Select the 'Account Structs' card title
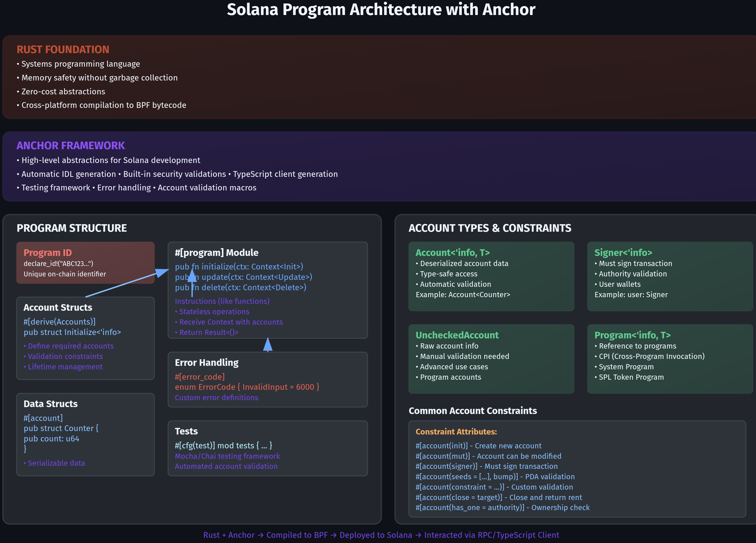756x543 pixels. click(x=58, y=308)
